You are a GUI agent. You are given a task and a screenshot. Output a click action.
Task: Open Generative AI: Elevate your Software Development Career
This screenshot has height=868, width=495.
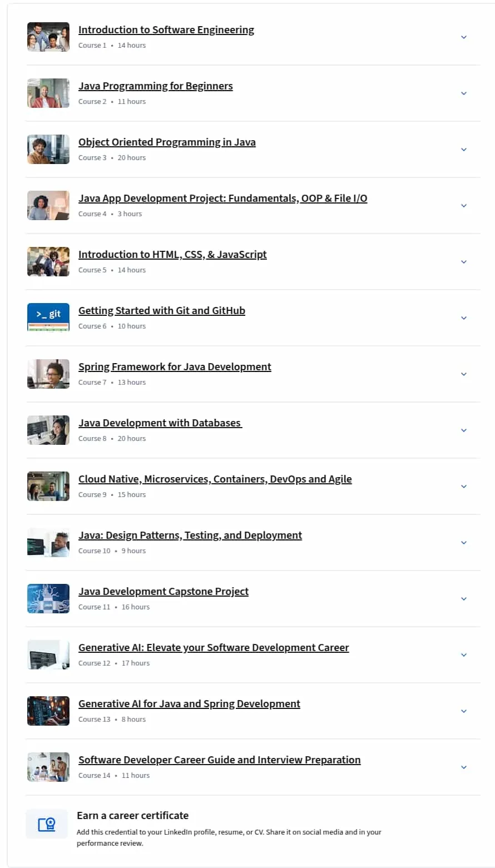(214, 648)
